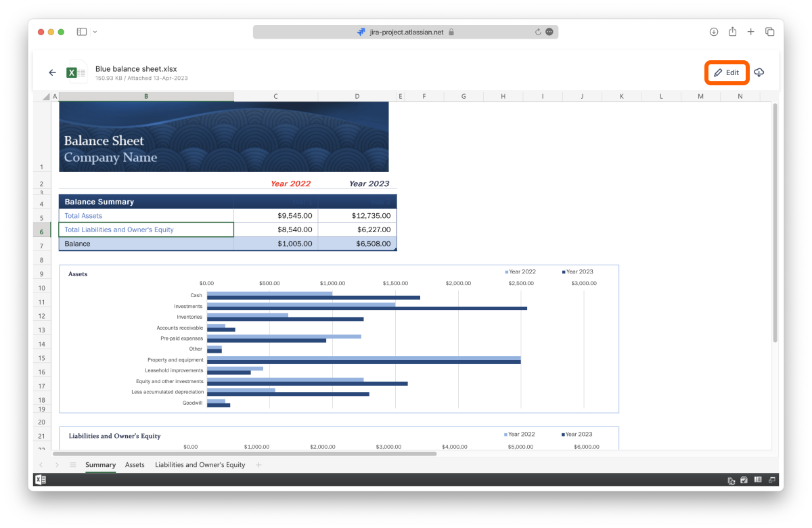Click the Year 2022 red heading
Image resolution: width=812 pixels, height=528 pixels.
(x=290, y=183)
